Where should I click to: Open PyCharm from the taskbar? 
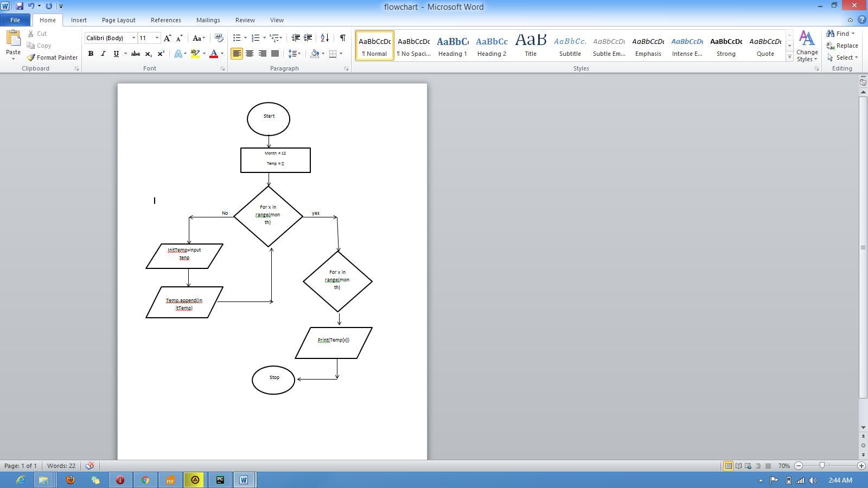coord(220,480)
